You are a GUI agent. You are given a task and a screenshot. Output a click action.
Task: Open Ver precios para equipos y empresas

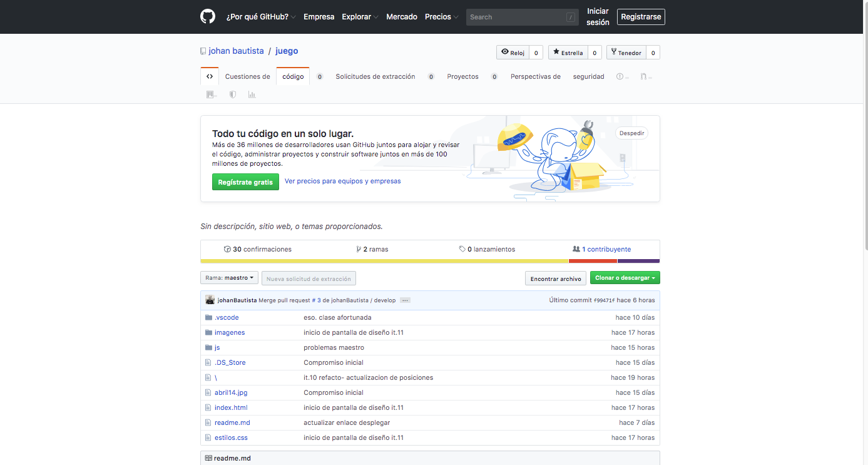point(342,181)
